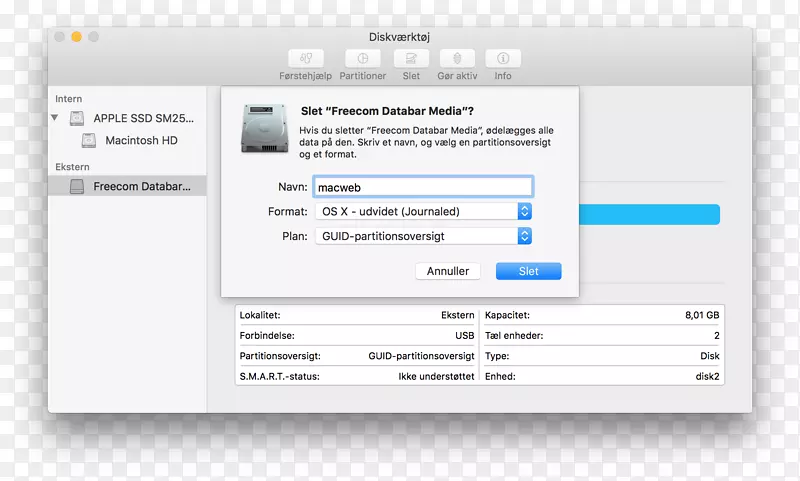
Task: Click the Freecom Databar external disk icon
Action: [77, 187]
